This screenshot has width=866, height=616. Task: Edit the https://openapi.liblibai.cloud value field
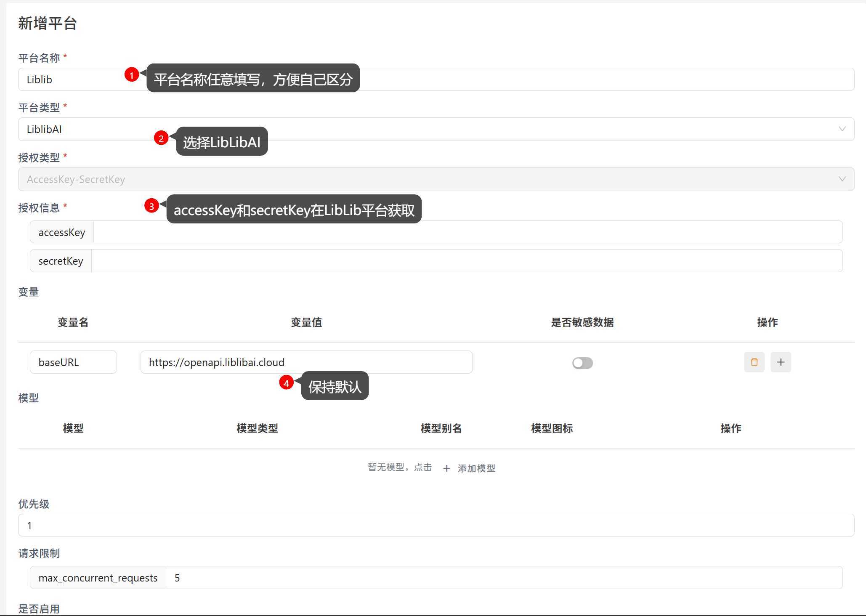coord(306,362)
